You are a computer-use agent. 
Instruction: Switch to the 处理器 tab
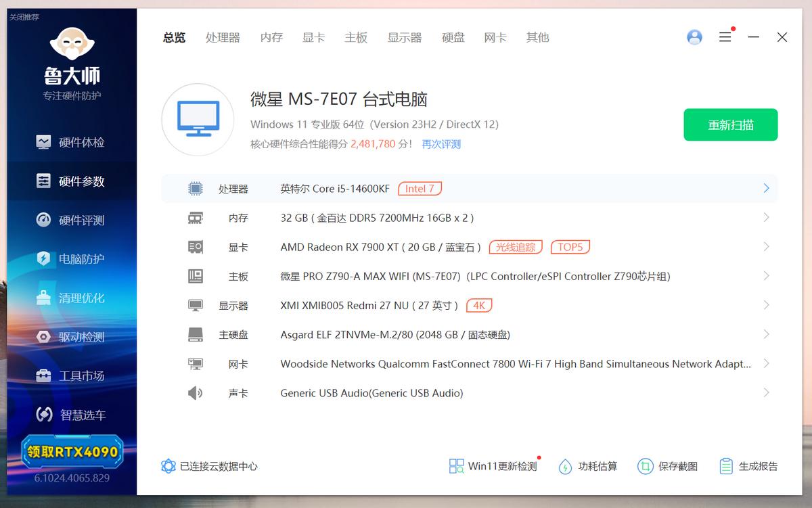click(x=223, y=37)
